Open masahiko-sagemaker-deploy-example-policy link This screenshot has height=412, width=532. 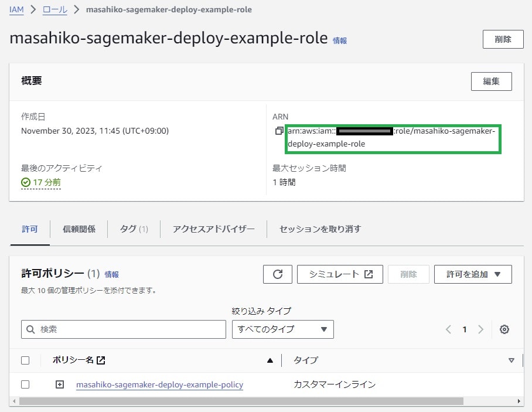(x=160, y=384)
